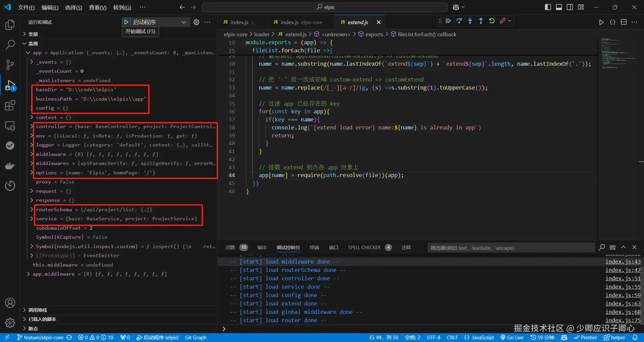Open the Source Control view
The width and height of the screenshot is (644, 342).
point(10,65)
